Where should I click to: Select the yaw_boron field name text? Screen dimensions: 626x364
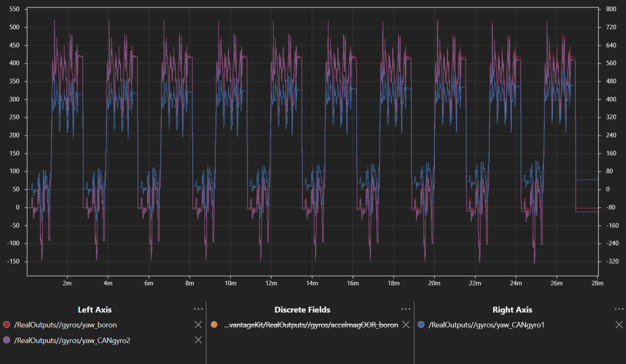(x=65, y=325)
